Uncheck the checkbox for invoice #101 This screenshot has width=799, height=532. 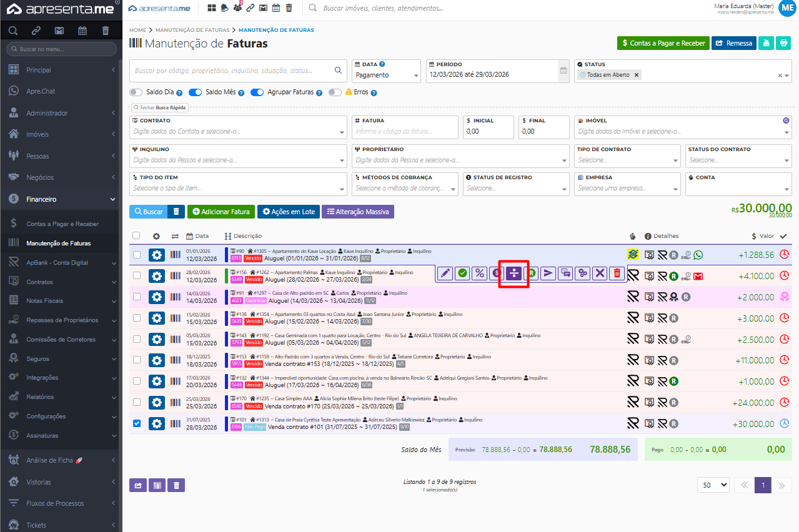point(137,423)
